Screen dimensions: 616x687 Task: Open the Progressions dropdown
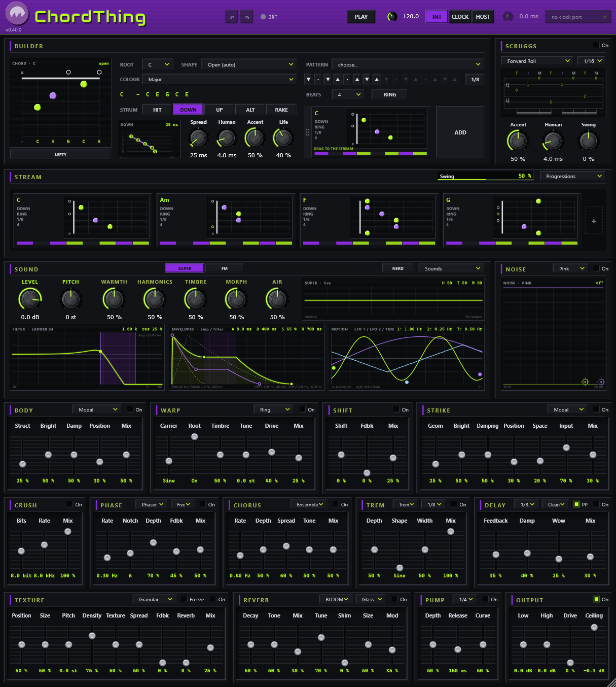(573, 176)
